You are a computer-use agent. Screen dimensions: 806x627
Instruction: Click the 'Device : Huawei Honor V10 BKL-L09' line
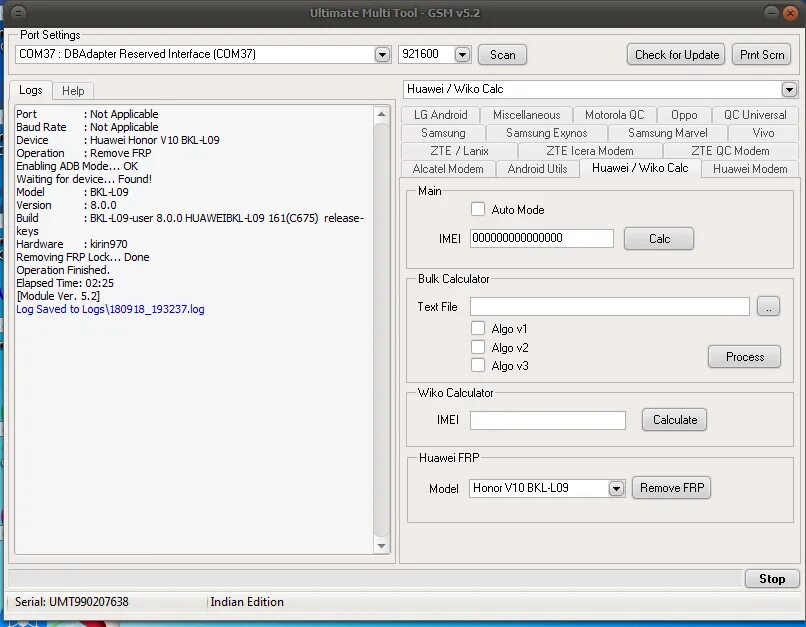coord(118,140)
